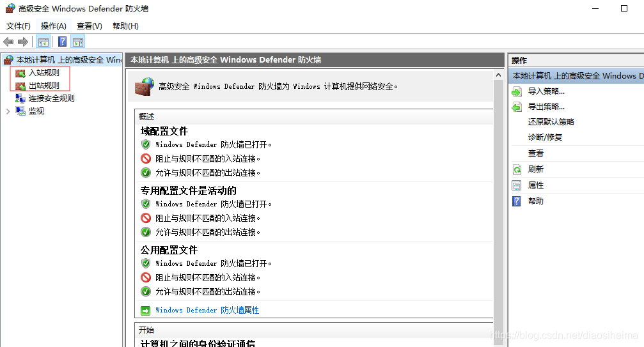Click the 计算机之间的身份验证通信 heading

(x=198, y=343)
